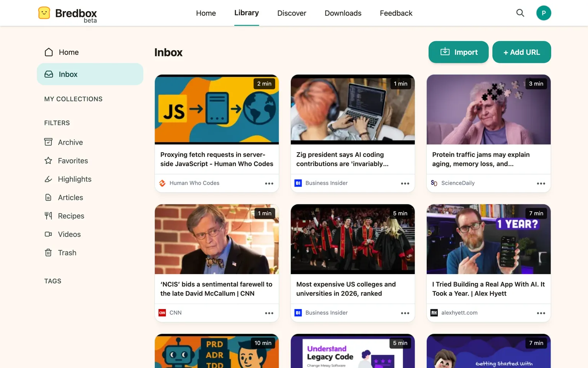This screenshot has height=368, width=588.
Task: Click the Human Who Codes favicon
Action: click(162, 183)
